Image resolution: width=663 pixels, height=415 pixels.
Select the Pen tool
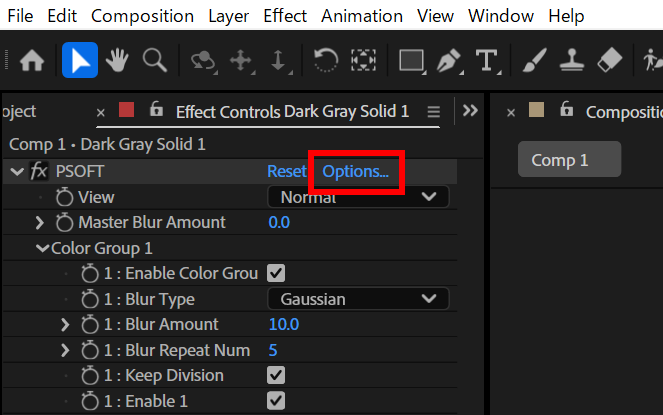coord(450,61)
